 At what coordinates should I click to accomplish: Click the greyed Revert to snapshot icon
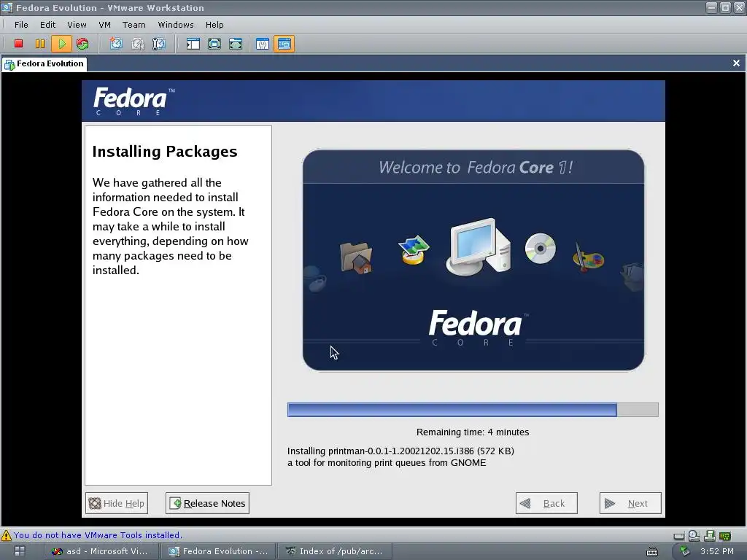click(x=138, y=44)
